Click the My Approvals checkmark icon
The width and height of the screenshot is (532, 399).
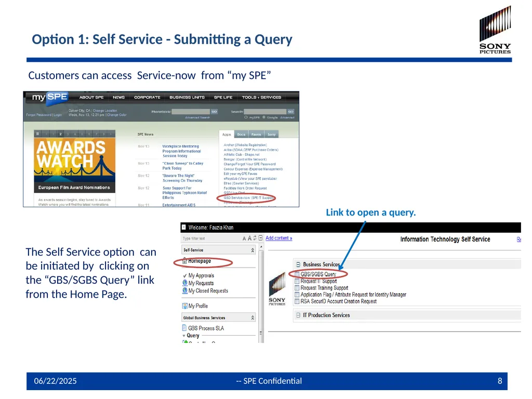coord(184,275)
